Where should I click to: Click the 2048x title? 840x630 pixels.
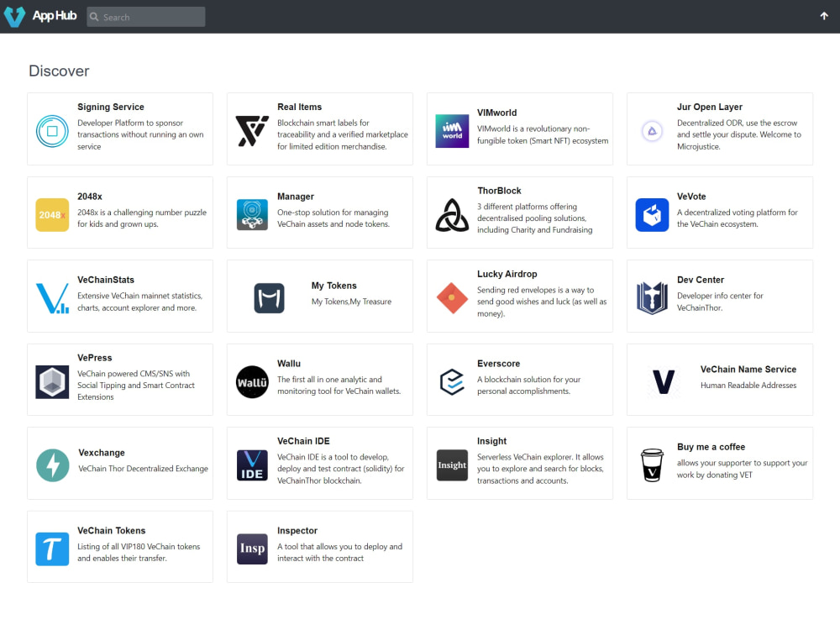click(x=90, y=196)
